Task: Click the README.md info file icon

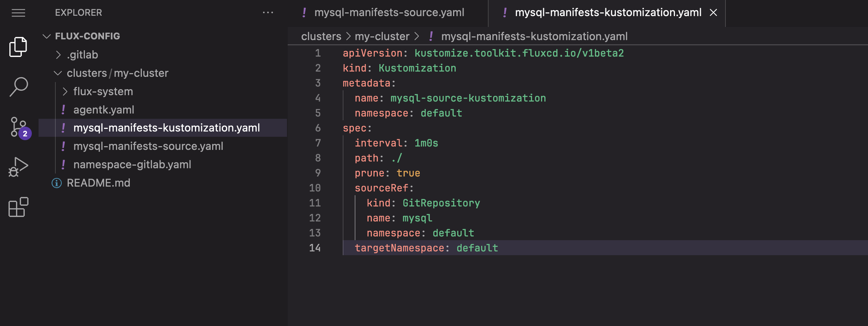Action: [56, 183]
